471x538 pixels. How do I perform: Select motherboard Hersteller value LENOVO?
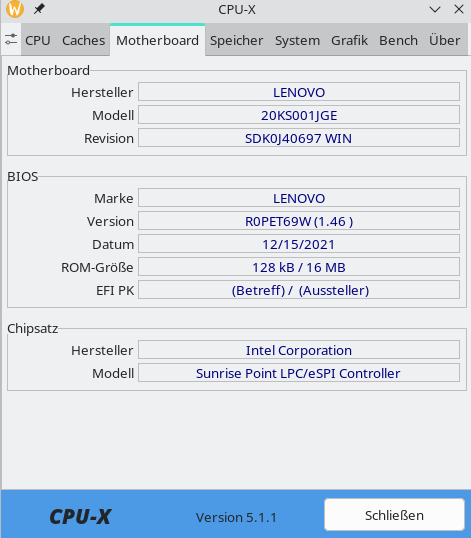pos(299,92)
